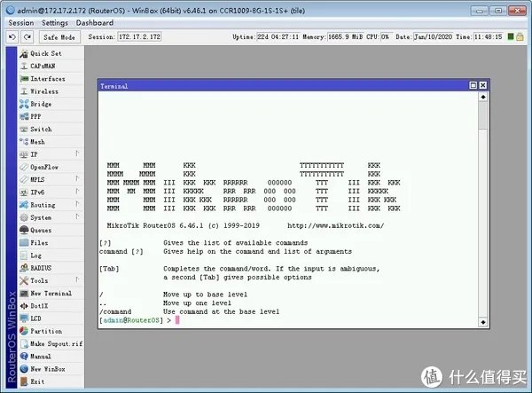
Task: Expand the IPv6 submenu arrow
Action: pos(77,192)
